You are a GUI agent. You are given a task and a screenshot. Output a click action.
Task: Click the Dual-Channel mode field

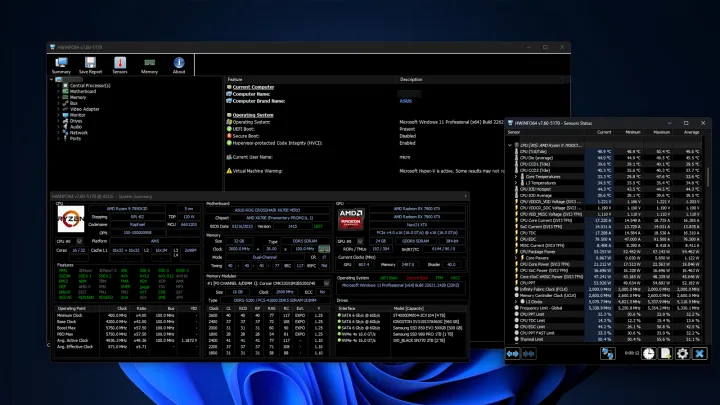click(x=265, y=257)
